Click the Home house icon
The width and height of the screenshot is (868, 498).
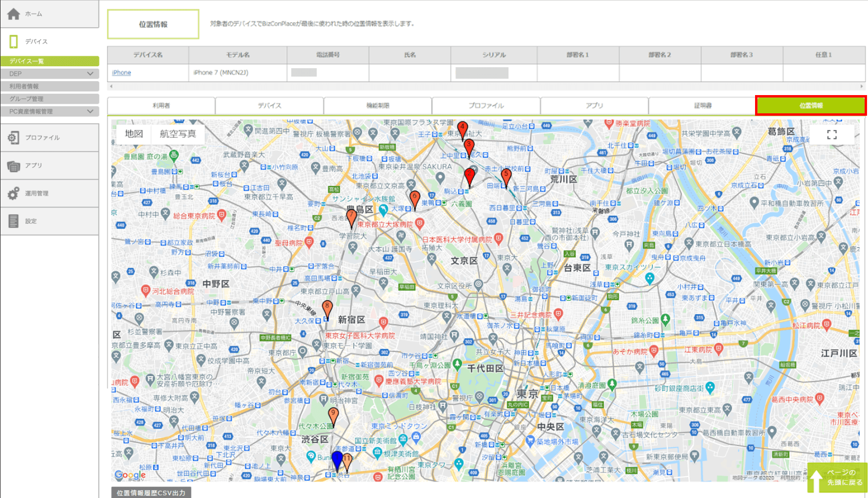[13, 14]
